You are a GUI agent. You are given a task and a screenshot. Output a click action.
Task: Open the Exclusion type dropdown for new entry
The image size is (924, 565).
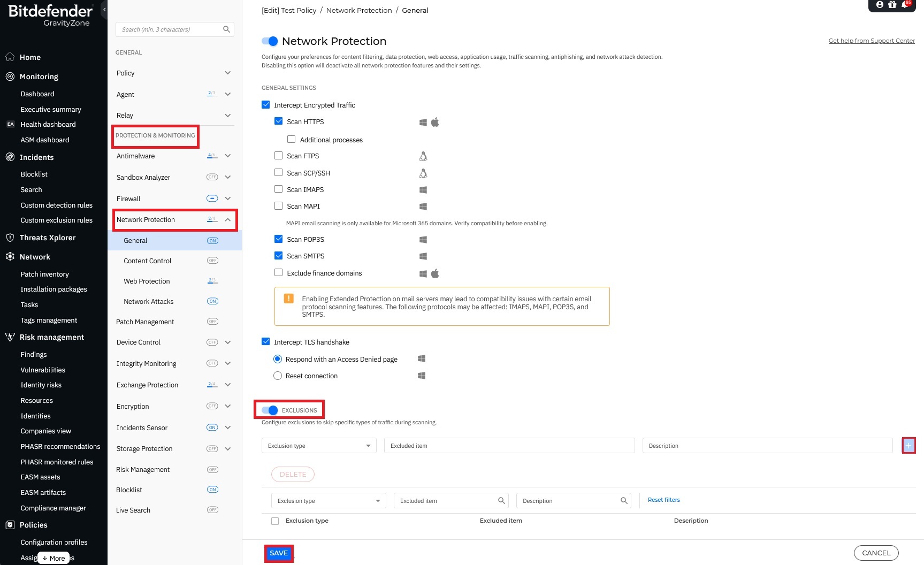point(319,446)
